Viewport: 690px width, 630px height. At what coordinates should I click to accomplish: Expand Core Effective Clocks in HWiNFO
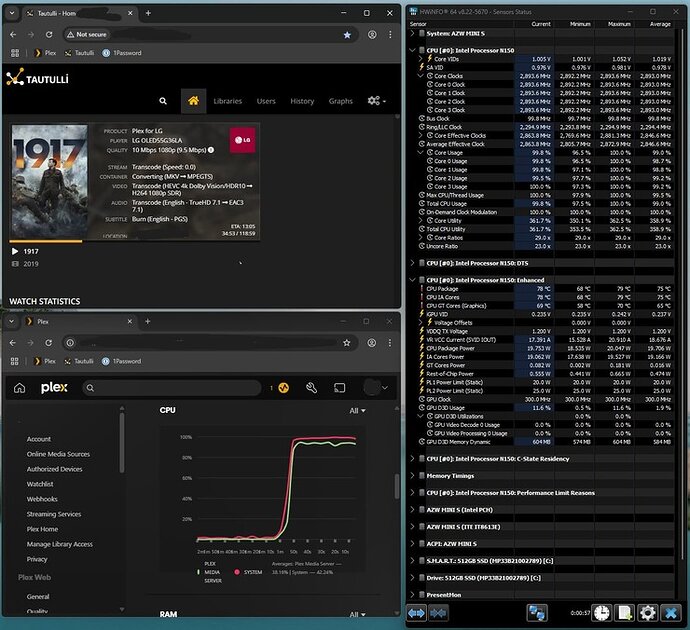click(421, 136)
